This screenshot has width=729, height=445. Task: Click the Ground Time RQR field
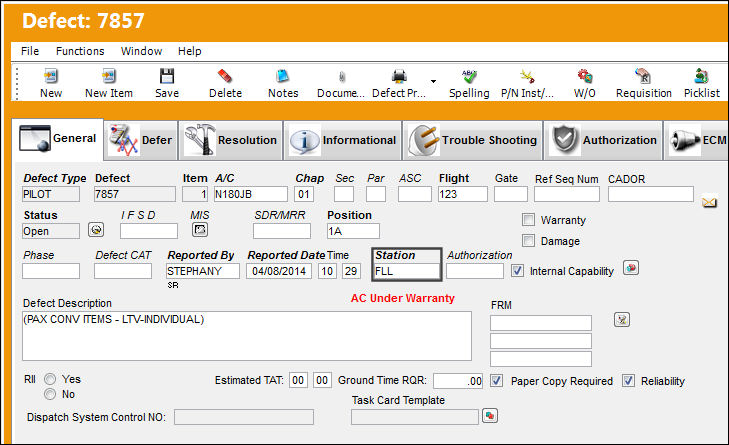tap(458, 381)
